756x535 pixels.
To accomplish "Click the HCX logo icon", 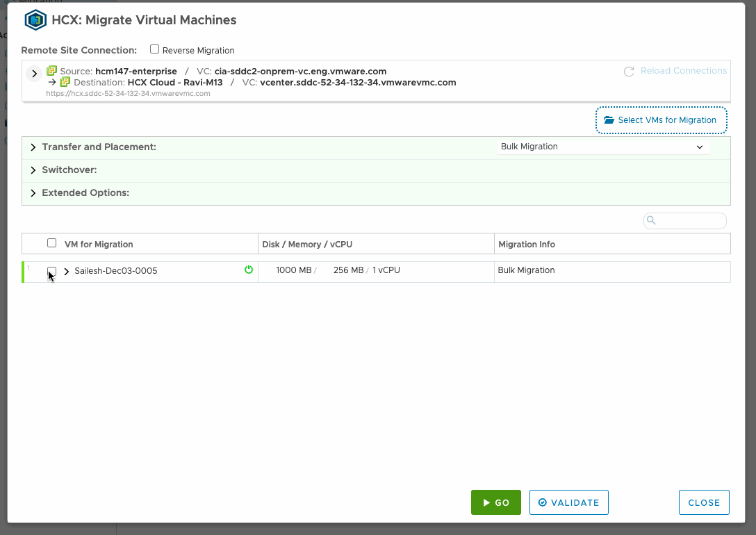I will point(35,20).
